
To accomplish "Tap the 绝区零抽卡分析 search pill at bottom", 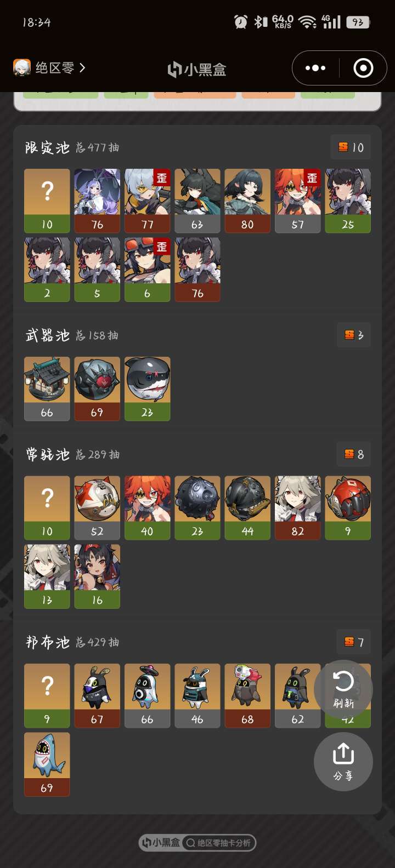I will pyautogui.click(x=219, y=843).
